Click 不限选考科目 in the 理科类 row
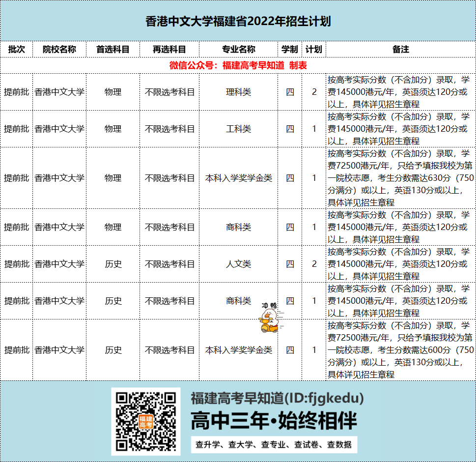476x462 pixels. pos(169,92)
